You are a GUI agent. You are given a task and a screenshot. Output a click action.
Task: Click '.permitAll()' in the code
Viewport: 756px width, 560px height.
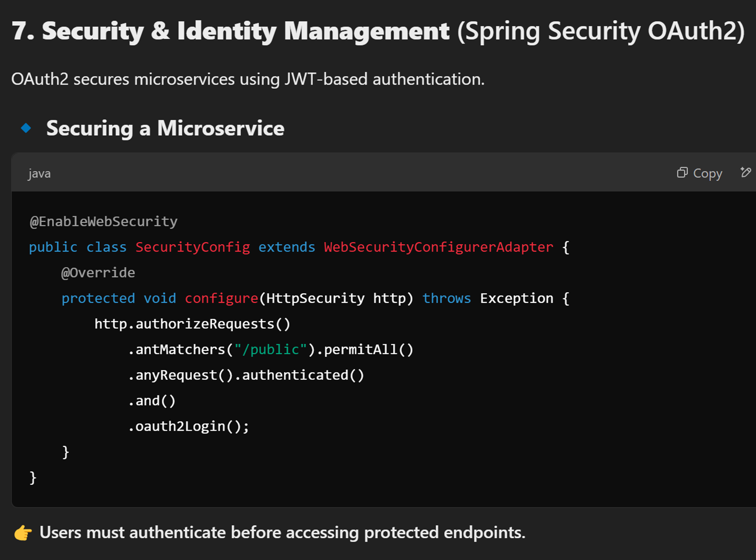click(365, 349)
